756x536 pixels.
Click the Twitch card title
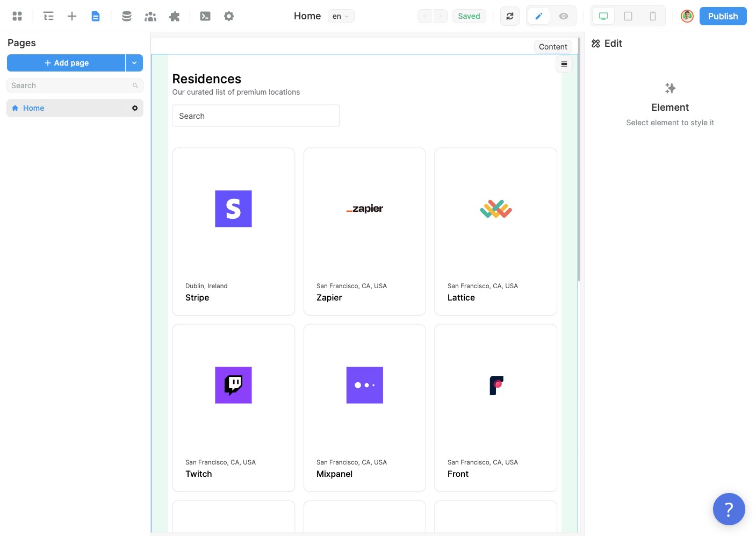click(x=199, y=474)
